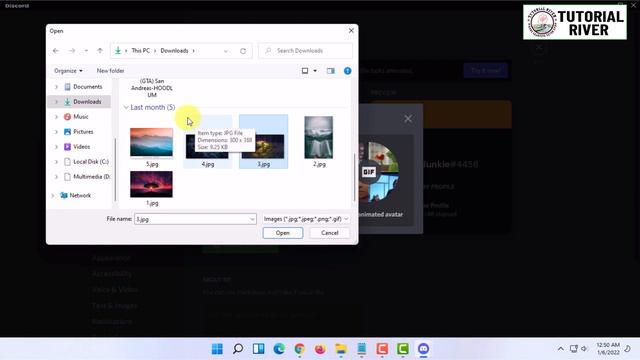Click the Cancel button
Viewport: 640px width, 360px height.
pos(329,233)
